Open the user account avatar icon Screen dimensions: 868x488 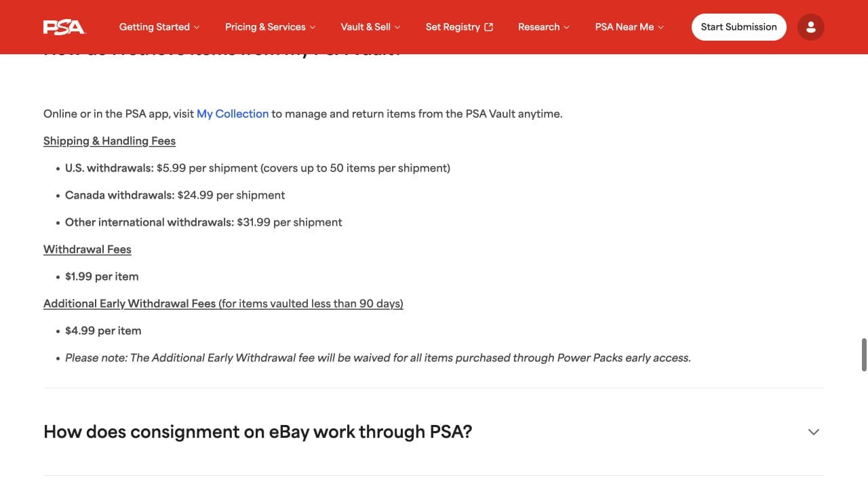(811, 27)
